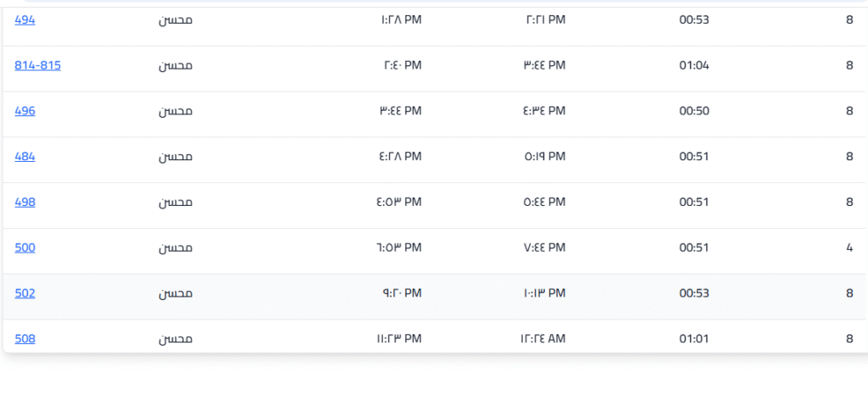This screenshot has width=868, height=395.
Task: Select the 7:44 PM end time
Action: tap(544, 248)
